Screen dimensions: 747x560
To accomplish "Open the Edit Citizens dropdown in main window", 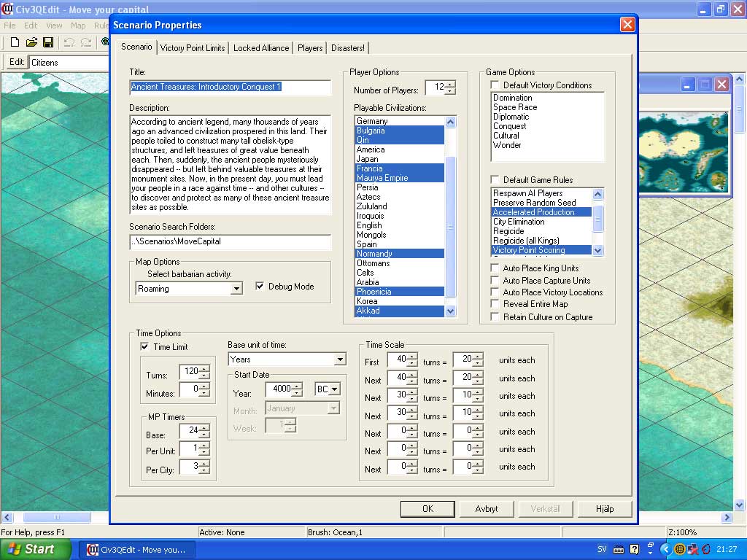I will [x=69, y=63].
